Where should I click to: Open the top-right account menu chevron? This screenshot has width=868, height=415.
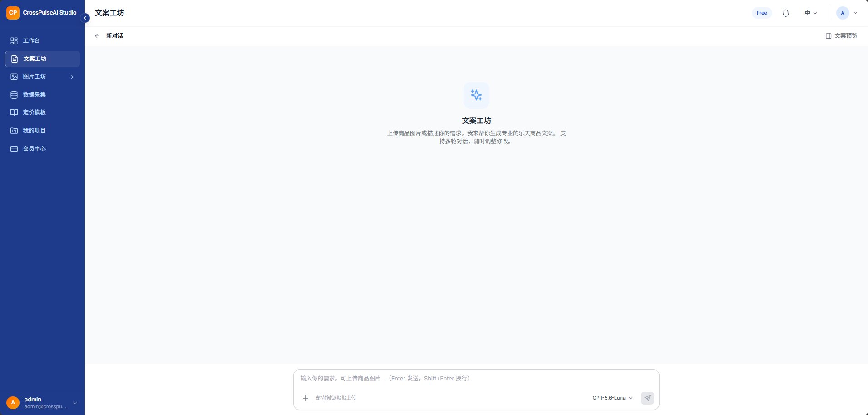coord(855,13)
